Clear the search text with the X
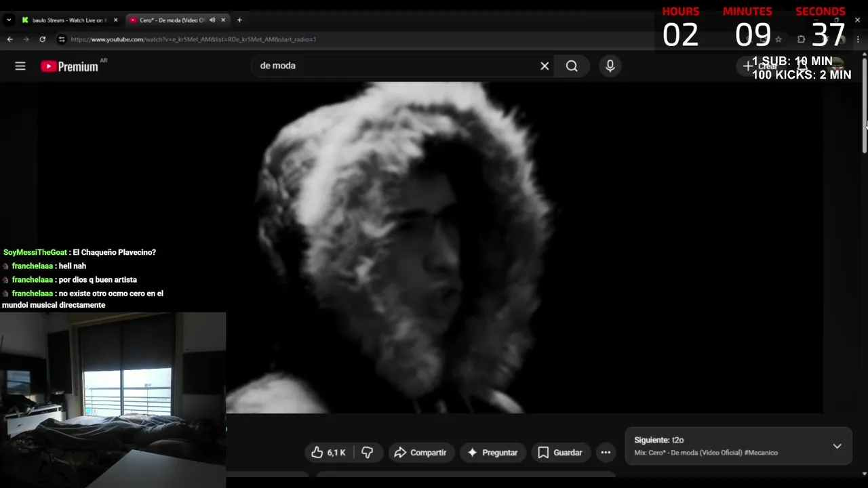This screenshot has width=868, height=488. (545, 66)
